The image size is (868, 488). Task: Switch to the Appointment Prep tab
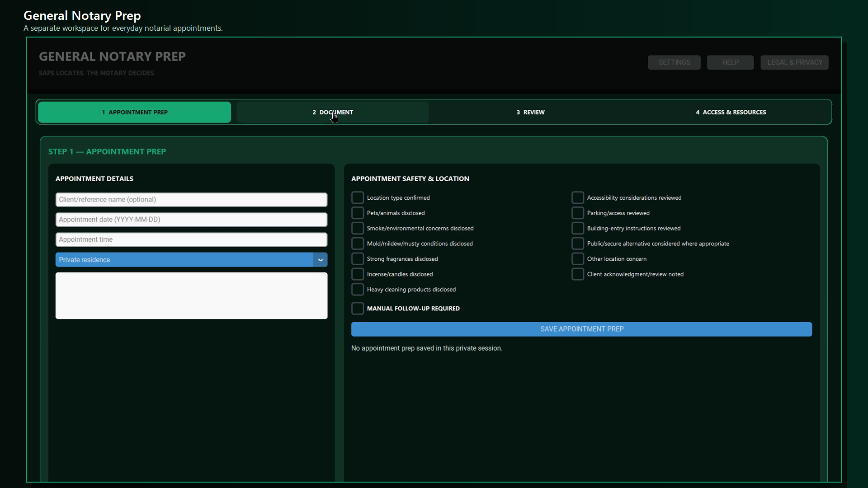coord(134,112)
